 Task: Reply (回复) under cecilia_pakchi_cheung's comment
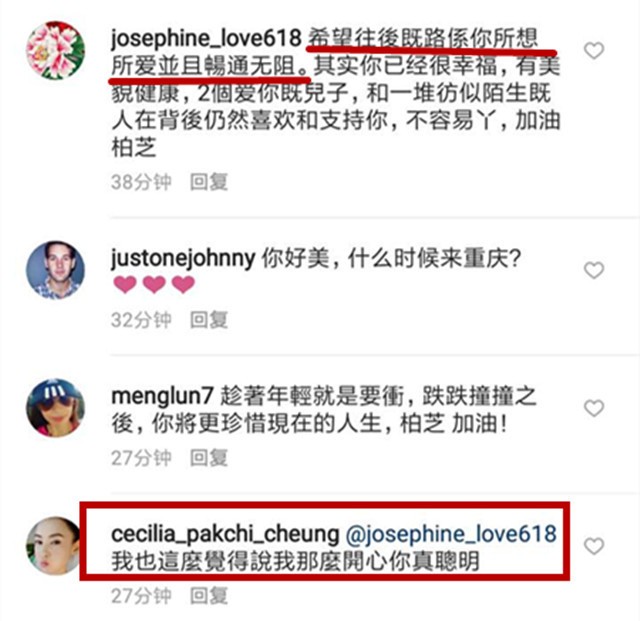(209, 596)
